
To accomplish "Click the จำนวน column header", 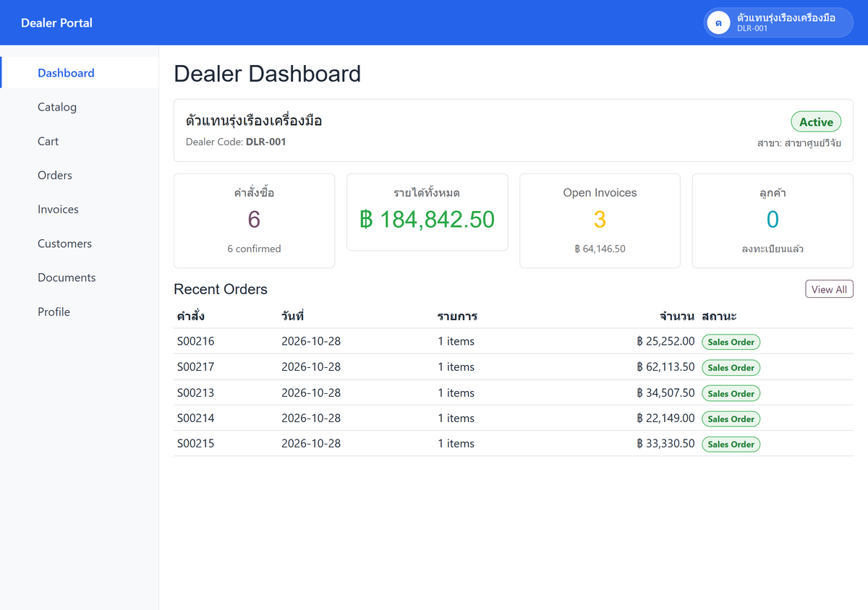I will (677, 317).
